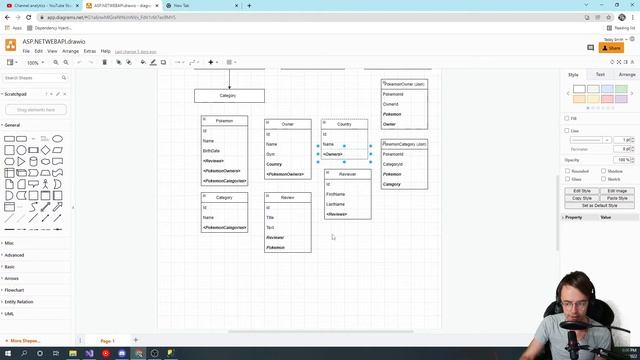Open the Table dropdown in toolbar
Screen dimensions: 640x360
click(x=231, y=62)
